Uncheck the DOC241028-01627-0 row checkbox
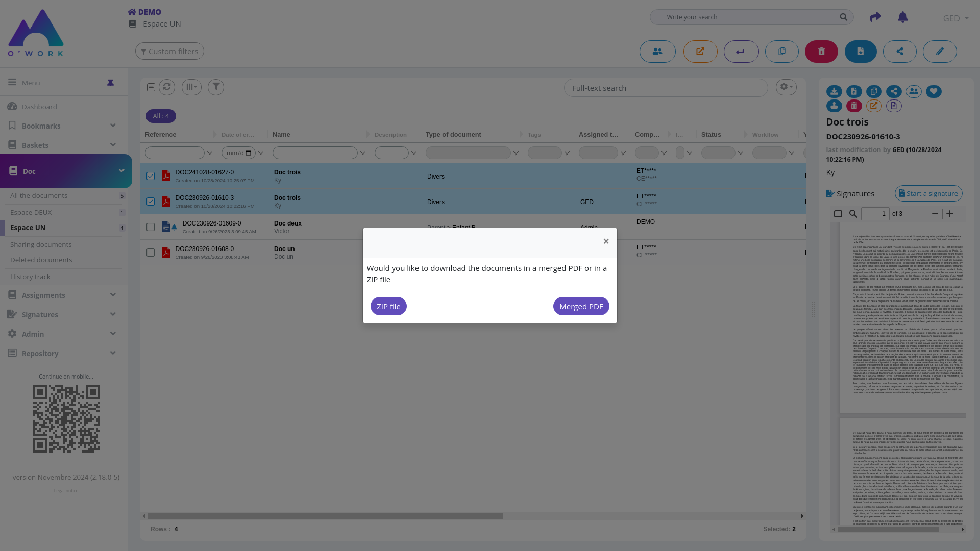 [151, 176]
